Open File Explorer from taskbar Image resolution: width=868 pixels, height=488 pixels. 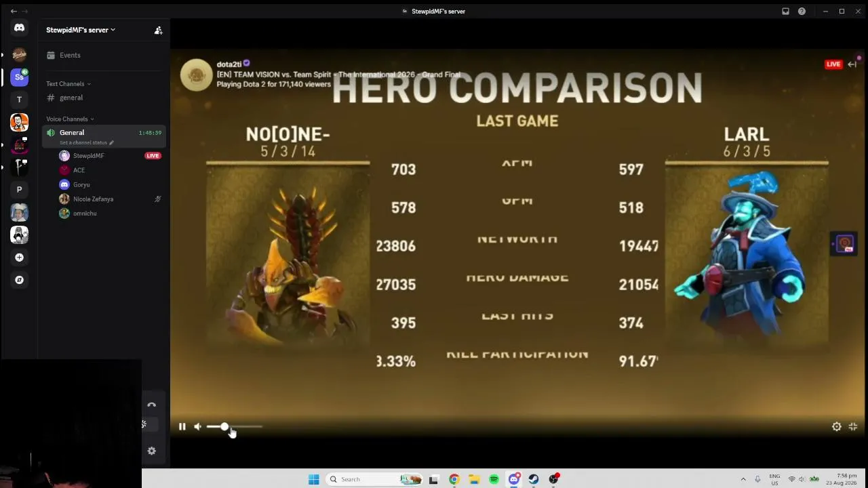coord(474,479)
